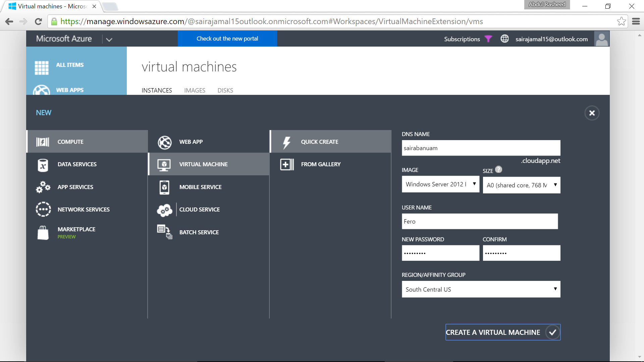Expand the Microsoft Azure header chevron
Viewport: 644px width, 362px height.
click(109, 39)
